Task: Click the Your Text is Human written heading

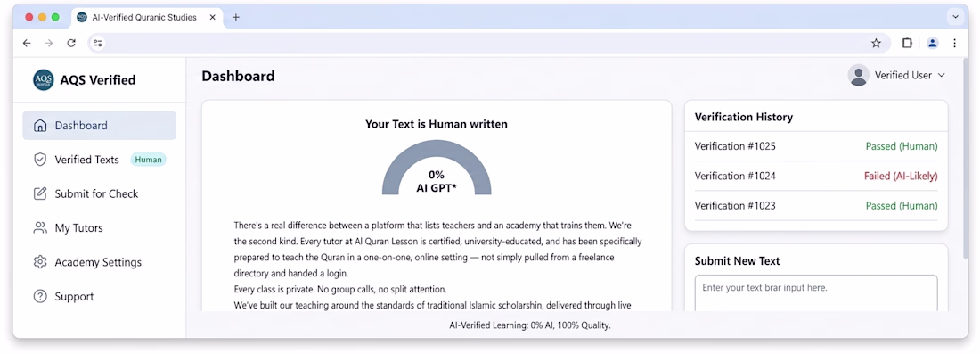Action: [437, 124]
